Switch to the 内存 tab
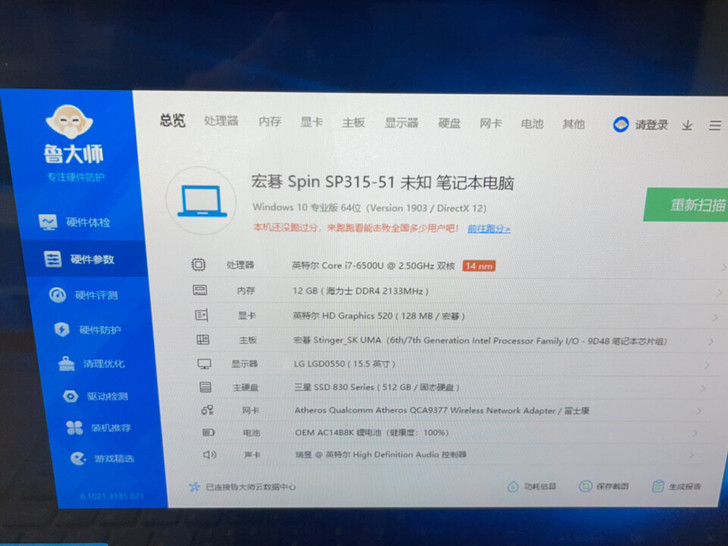The width and height of the screenshot is (728, 546). [270, 122]
